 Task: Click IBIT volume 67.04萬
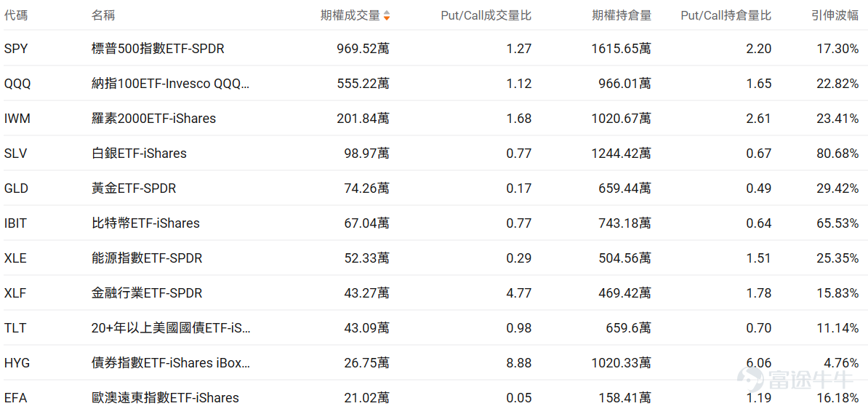click(x=366, y=223)
